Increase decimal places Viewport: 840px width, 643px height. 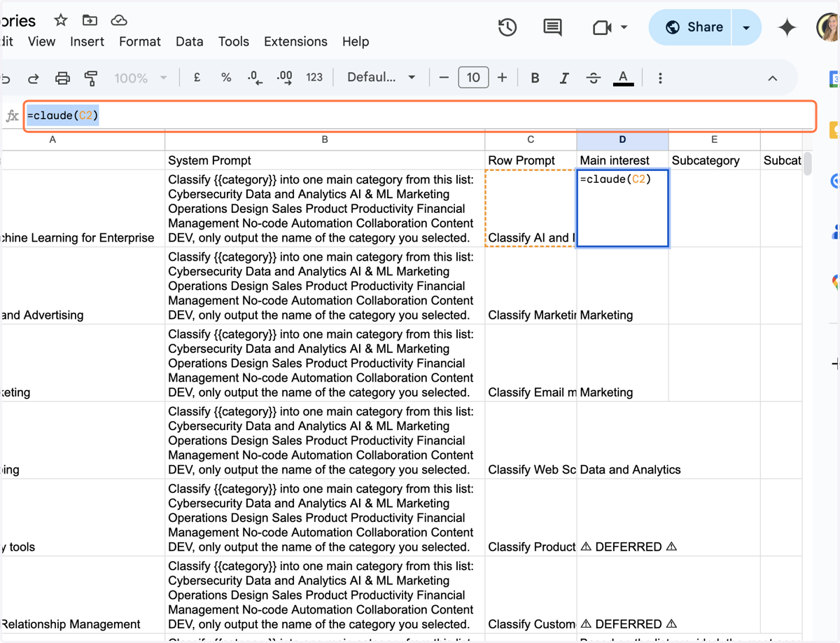284,78
